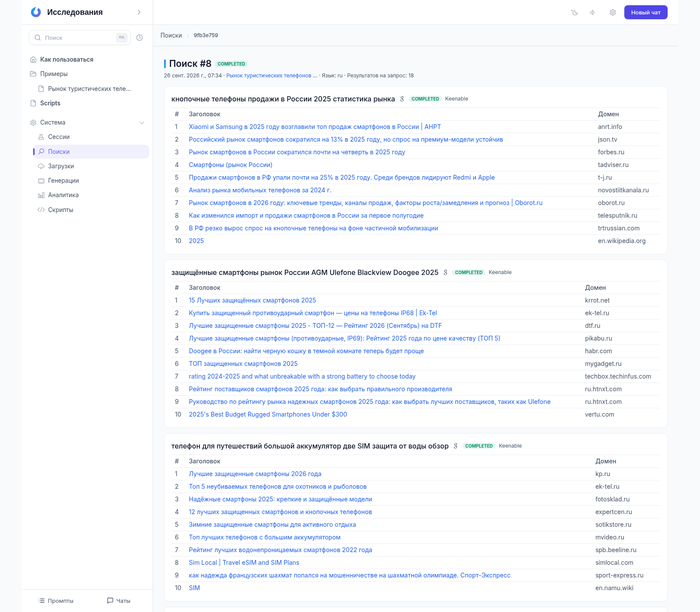Screen dimensions: 700x612
Task: Open the Рынок туристических теле... example document
Action: (89, 89)
